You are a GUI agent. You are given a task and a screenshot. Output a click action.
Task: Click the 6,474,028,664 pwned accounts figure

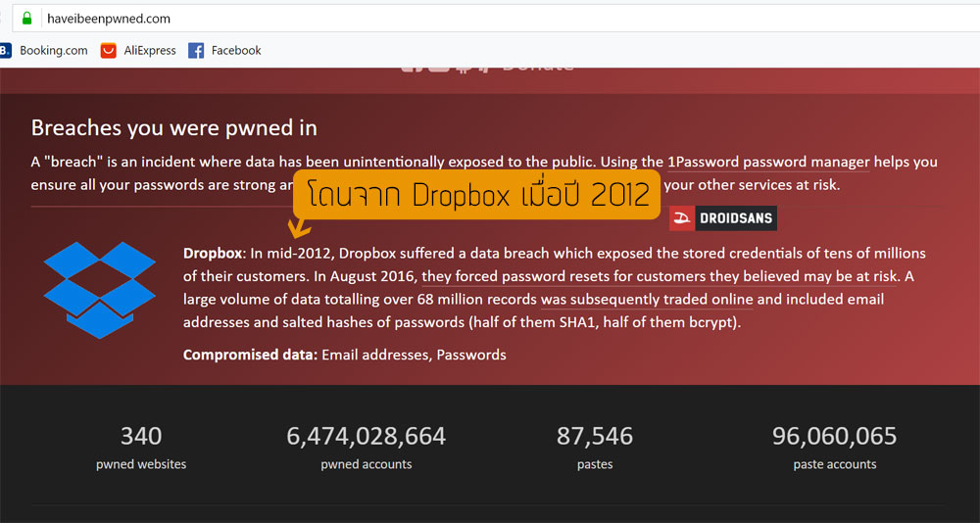(367, 436)
